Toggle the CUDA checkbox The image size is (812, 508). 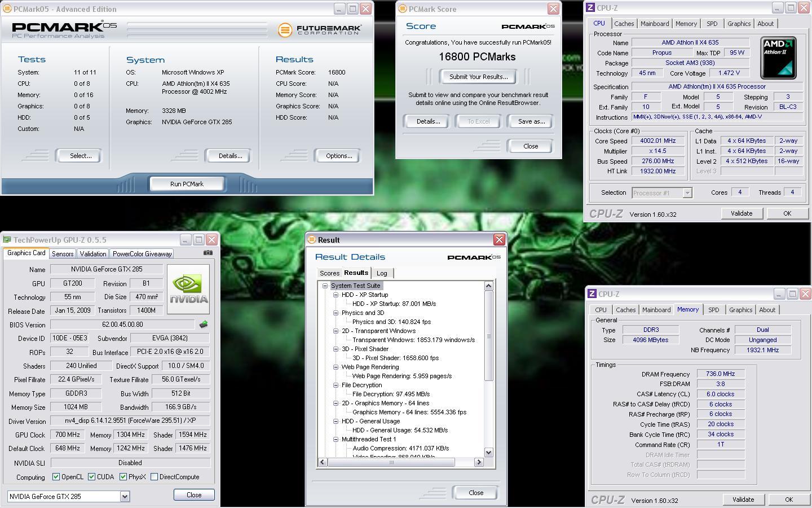pos(91,477)
